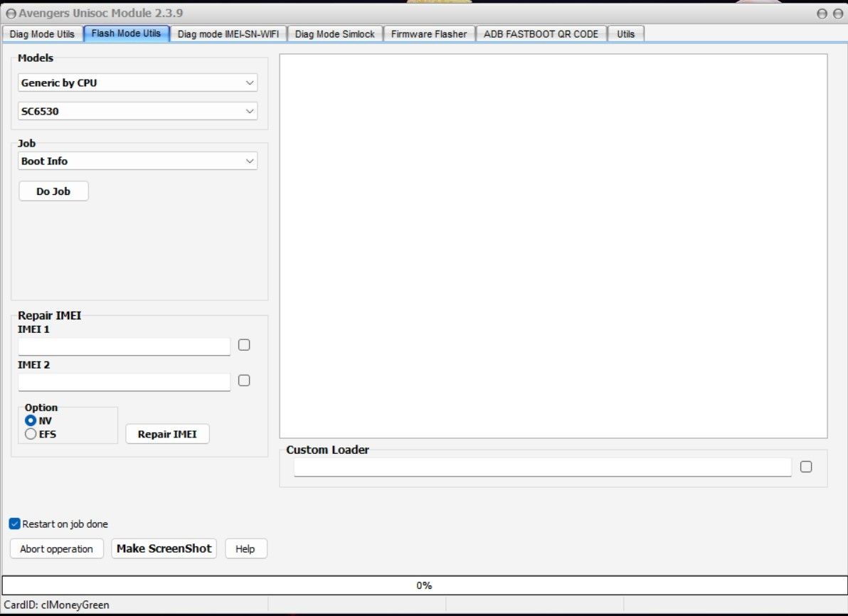Open the Help button
The image size is (848, 616).
tap(245, 549)
